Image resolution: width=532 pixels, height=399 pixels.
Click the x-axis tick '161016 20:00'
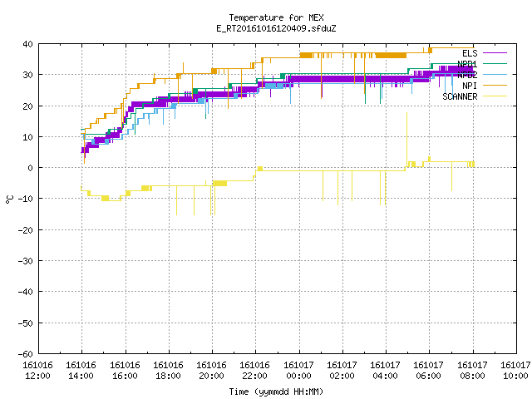(212, 371)
